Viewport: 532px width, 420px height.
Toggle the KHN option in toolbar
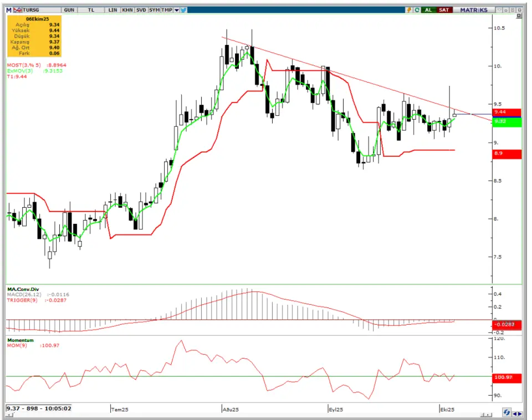[127, 9]
